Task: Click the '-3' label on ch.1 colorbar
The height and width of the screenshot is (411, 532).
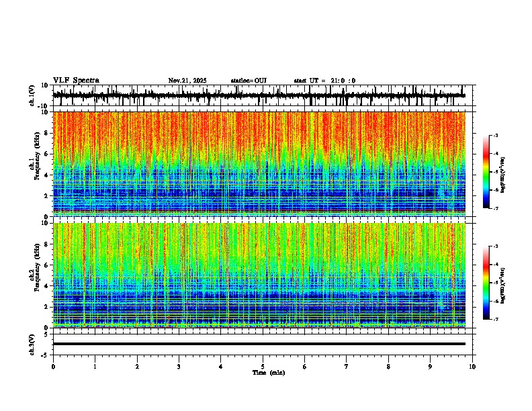Action: [x=495, y=136]
